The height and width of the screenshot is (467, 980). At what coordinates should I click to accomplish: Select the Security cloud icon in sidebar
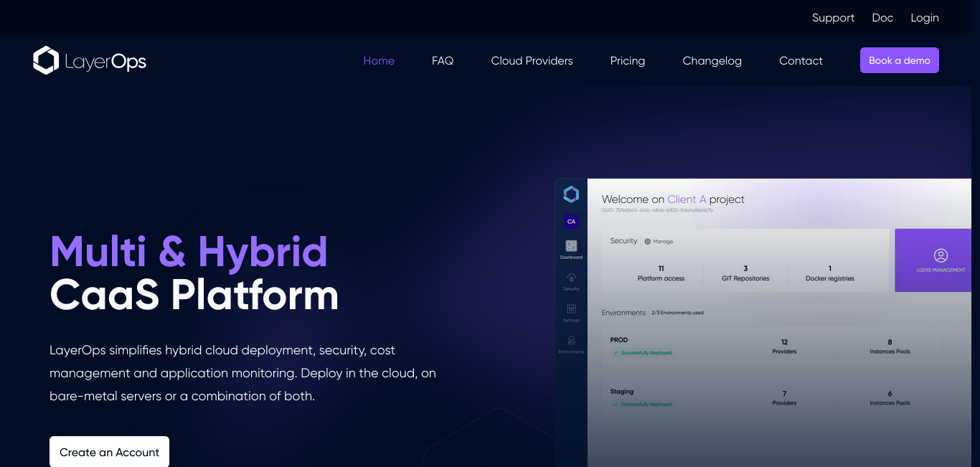click(571, 278)
